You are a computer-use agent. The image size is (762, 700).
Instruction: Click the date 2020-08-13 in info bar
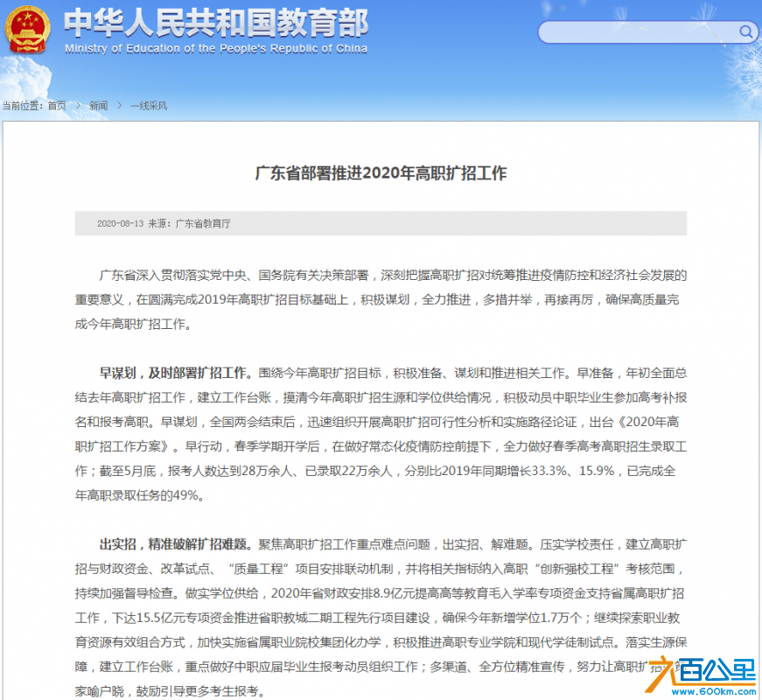coord(121,224)
